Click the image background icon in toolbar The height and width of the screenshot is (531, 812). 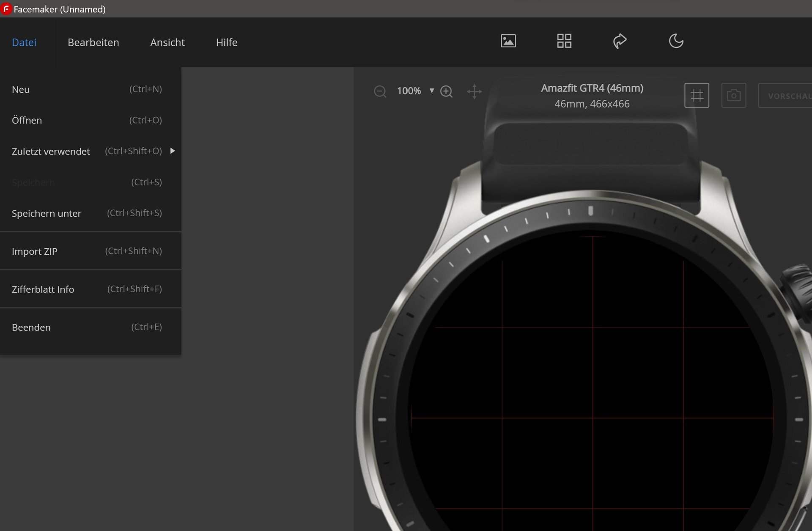(508, 41)
